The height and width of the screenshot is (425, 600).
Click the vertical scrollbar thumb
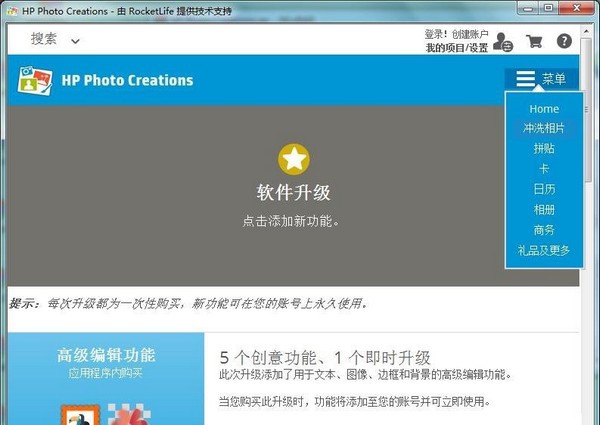pos(586,110)
